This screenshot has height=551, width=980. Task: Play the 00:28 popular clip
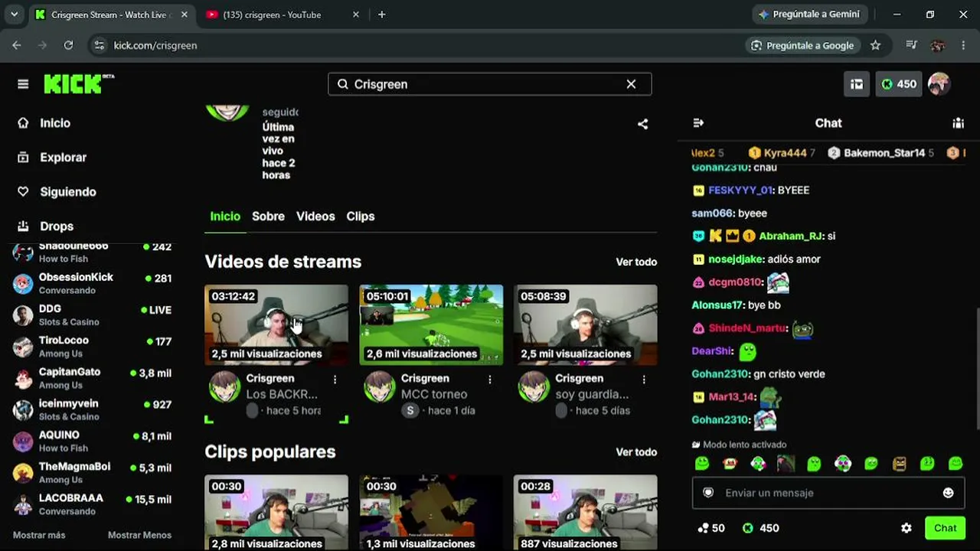[x=586, y=513]
